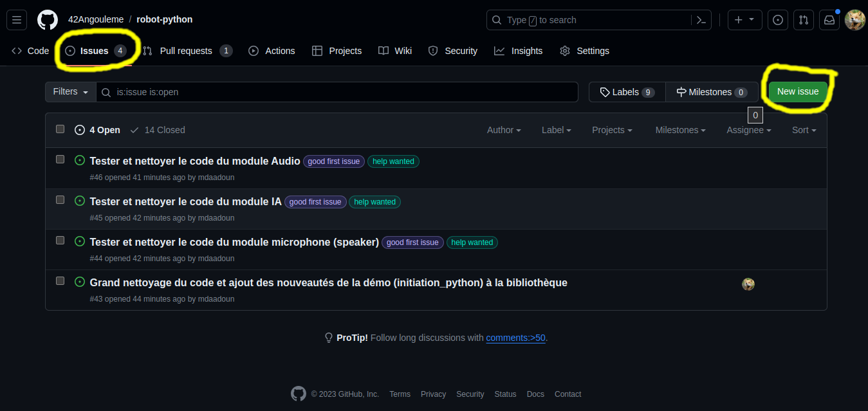Click the pull requests counter badge showing 1
This screenshot has width=868, height=411.
(x=226, y=51)
